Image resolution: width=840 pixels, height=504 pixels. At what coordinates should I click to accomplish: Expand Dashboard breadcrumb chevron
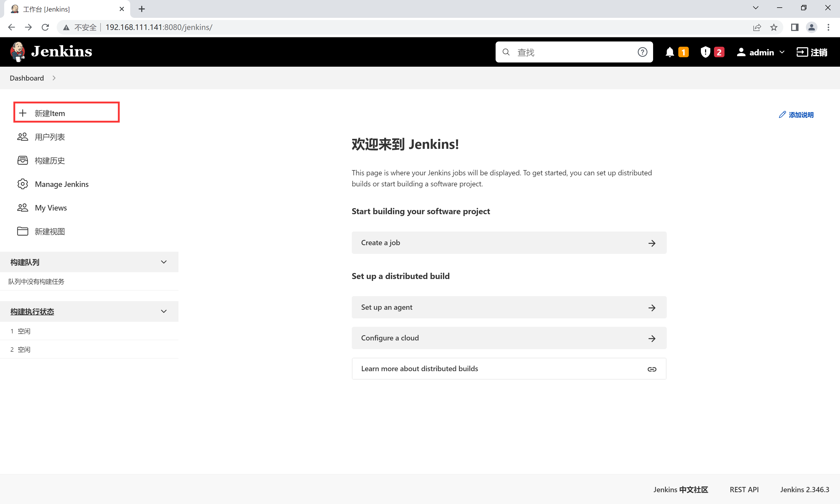tap(54, 78)
